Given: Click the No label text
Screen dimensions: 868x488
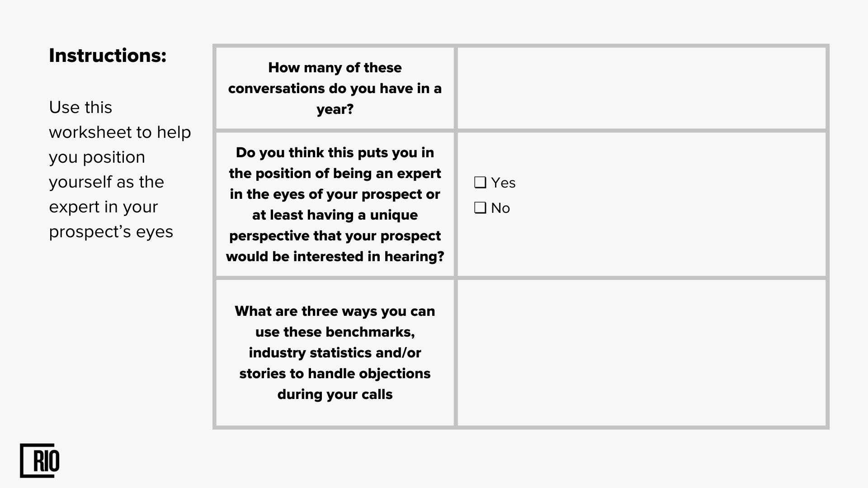Looking at the screenshot, I should coord(500,208).
